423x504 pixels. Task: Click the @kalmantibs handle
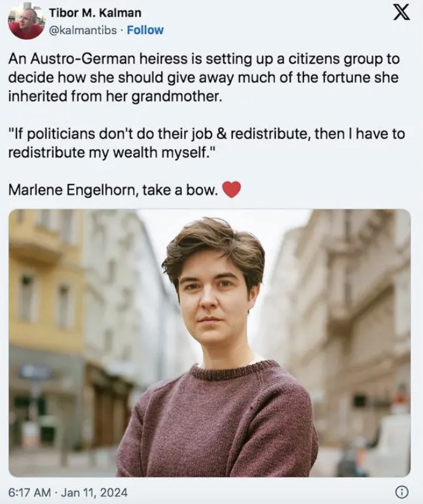tap(83, 30)
